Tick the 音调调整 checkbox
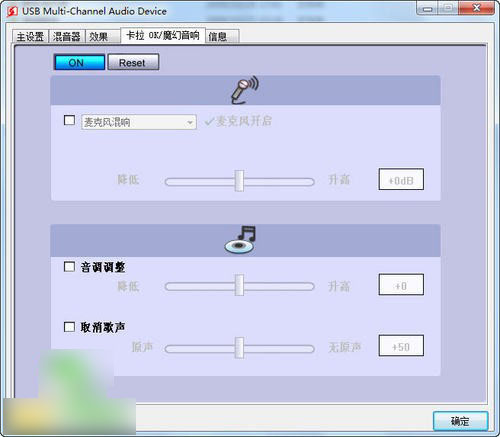 69,267
